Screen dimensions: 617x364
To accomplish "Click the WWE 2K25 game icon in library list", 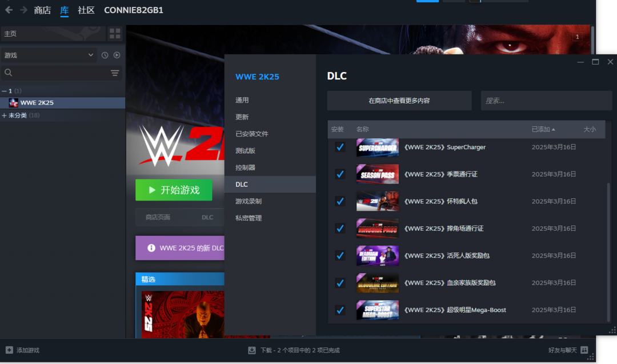I will (x=13, y=103).
